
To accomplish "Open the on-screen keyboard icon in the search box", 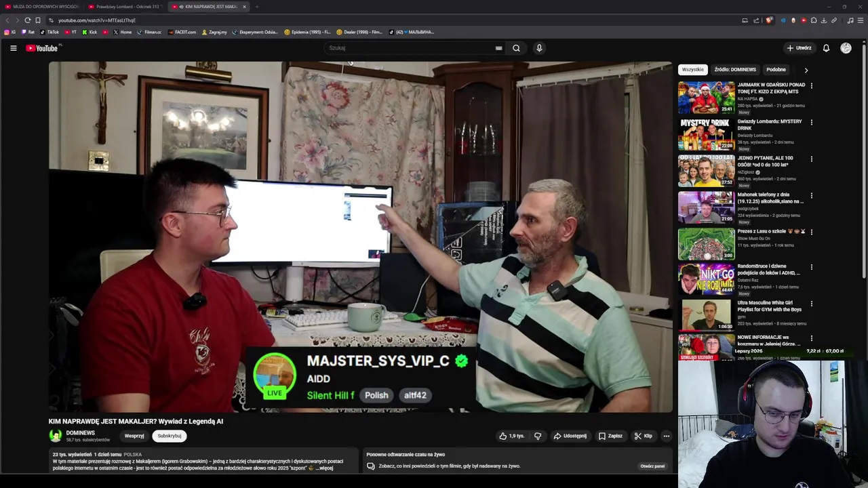I will pos(498,48).
